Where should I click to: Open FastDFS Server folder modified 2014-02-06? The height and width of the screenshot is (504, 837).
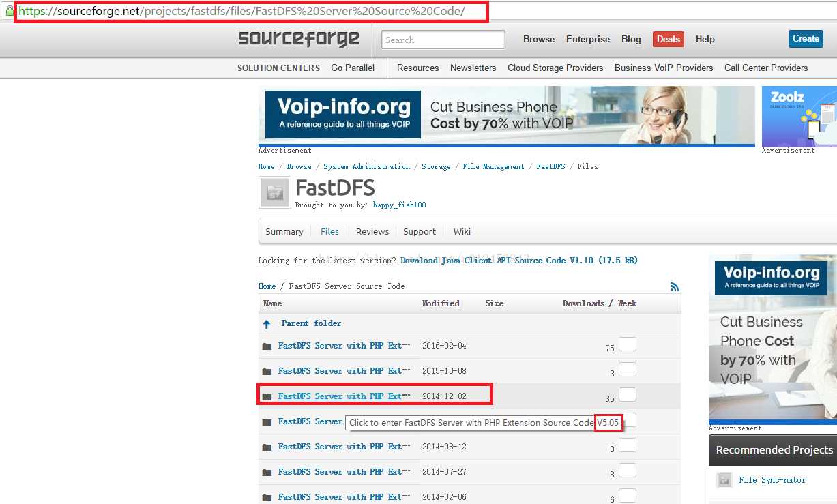click(x=344, y=497)
